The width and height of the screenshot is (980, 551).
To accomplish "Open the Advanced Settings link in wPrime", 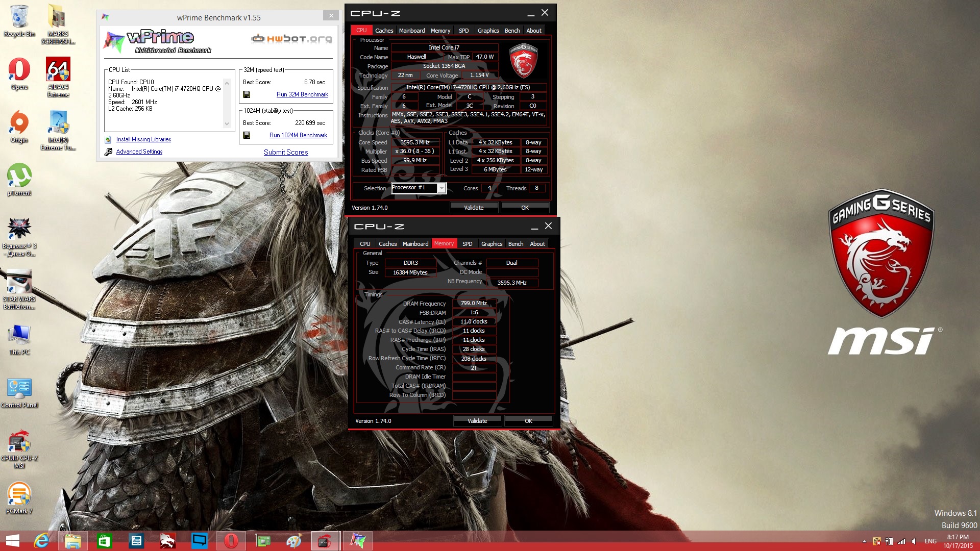I will [139, 152].
